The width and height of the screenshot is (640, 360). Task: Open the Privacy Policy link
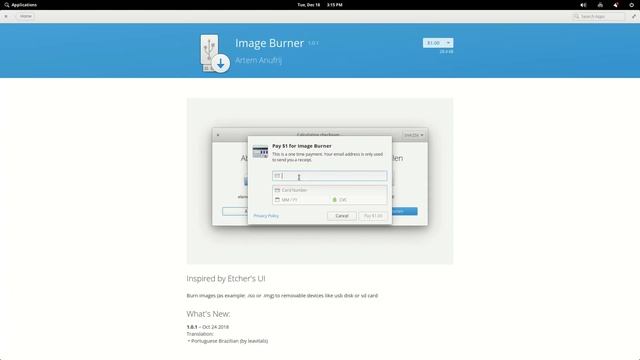(x=266, y=216)
